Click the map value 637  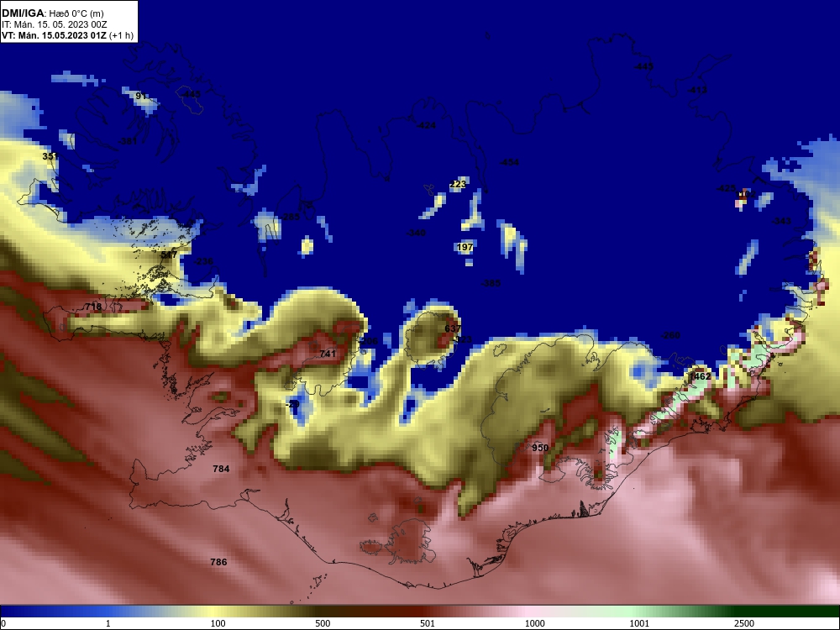pyautogui.click(x=453, y=328)
